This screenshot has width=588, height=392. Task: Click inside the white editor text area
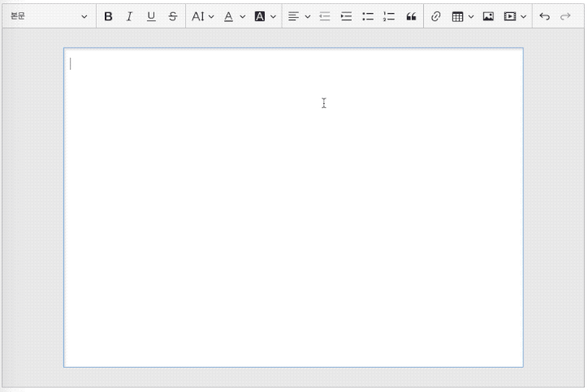pos(293,207)
